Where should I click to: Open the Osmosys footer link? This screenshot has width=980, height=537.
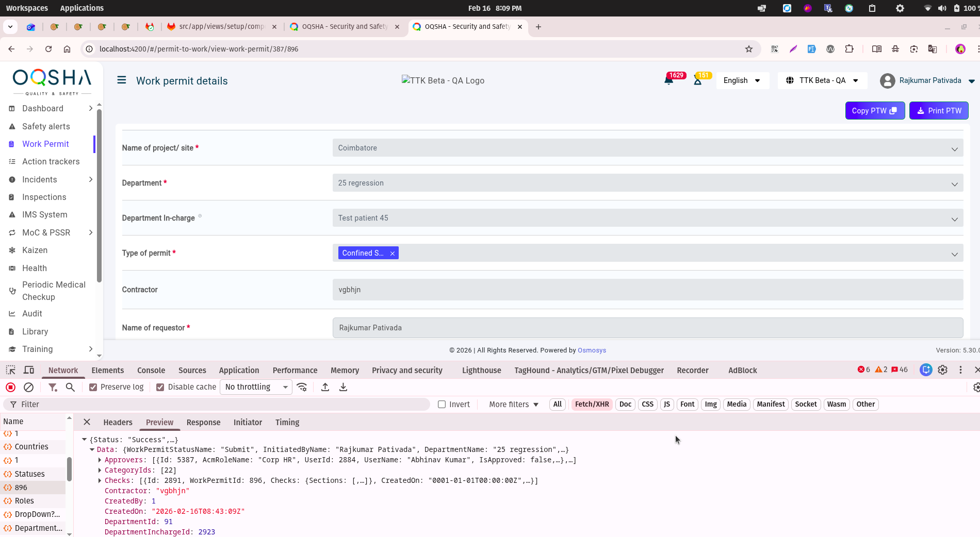coord(592,350)
